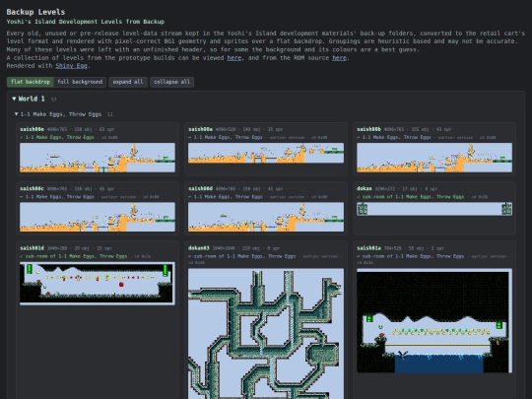532x399 pixels.
Task: Open the saish00e level thumbnail
Action: click(98, 158)
